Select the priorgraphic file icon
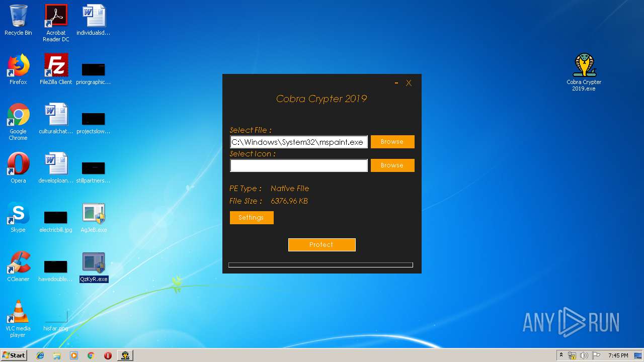Screen dimensions: 644x362 click(94, 73)
